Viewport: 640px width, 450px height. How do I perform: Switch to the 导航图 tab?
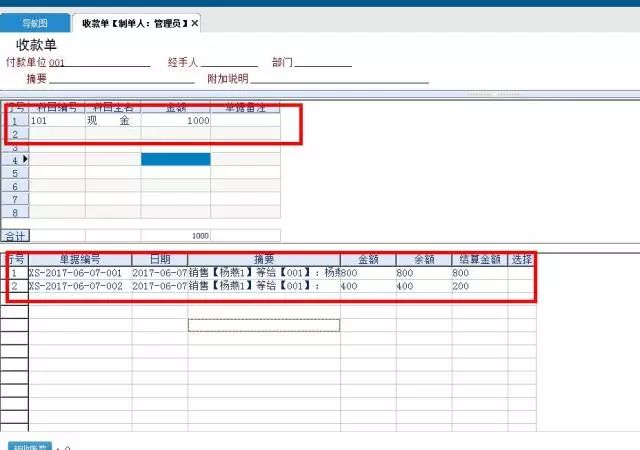tap(35, 23)
